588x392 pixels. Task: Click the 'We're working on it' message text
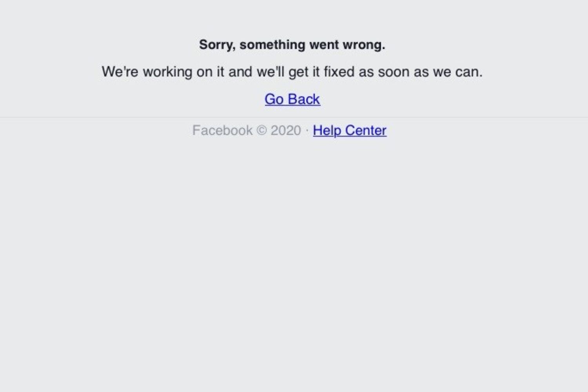292,72
